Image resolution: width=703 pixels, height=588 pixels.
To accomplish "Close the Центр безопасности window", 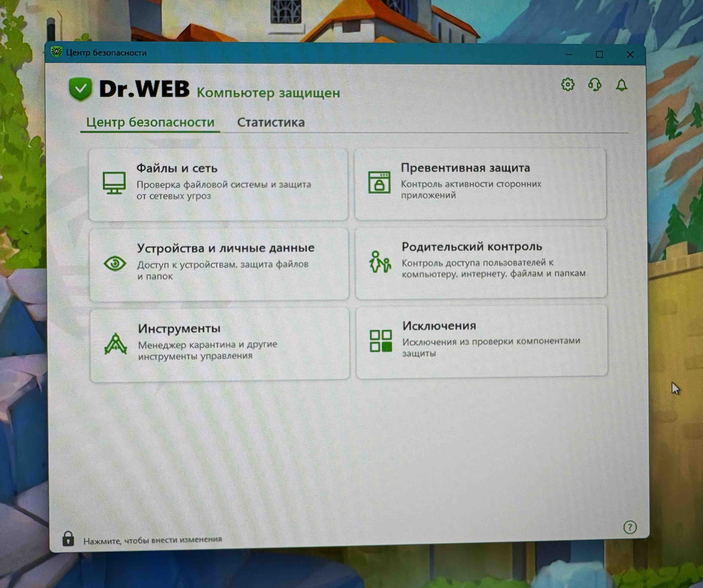I will click(x=630, y=55).
